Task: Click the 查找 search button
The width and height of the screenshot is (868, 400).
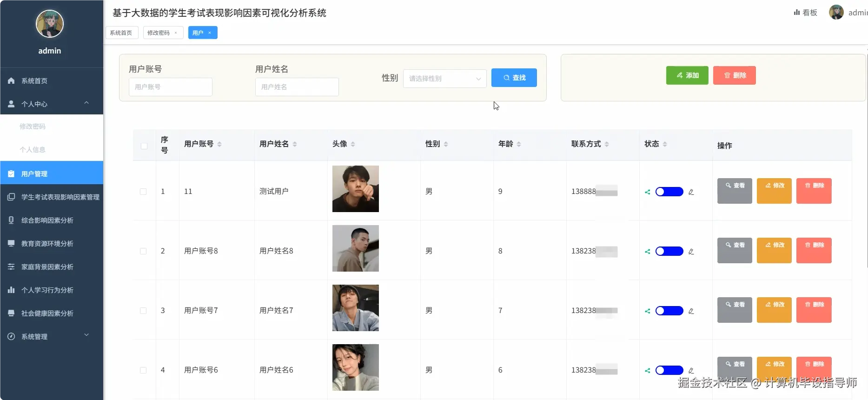Action: tap(514, 78)
